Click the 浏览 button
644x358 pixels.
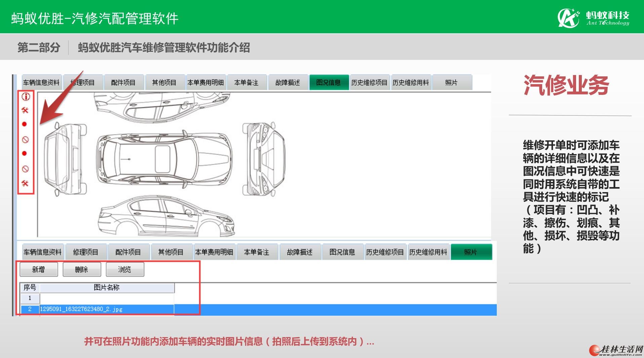pyautogui.click(x=125, y=270)
